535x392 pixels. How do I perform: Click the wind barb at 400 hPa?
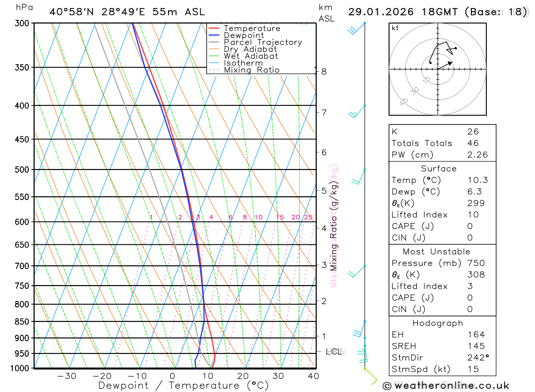(x=357, y=111)
